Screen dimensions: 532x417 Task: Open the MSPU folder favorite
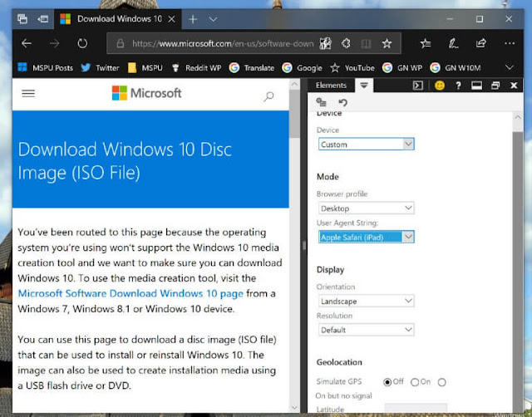(x=145, y=67)
